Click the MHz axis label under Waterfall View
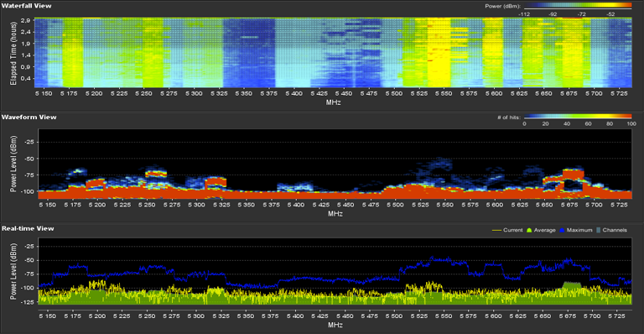The width and height of the screenshot is (644, 334). tap(333, 102)
